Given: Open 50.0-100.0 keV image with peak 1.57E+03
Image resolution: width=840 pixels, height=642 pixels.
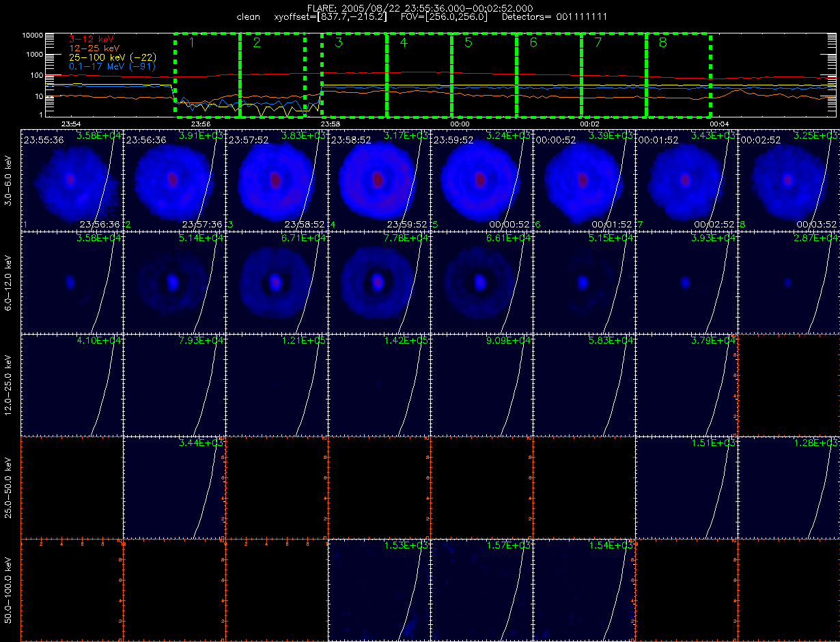Looking at the screenshot, I should [481, 589].
